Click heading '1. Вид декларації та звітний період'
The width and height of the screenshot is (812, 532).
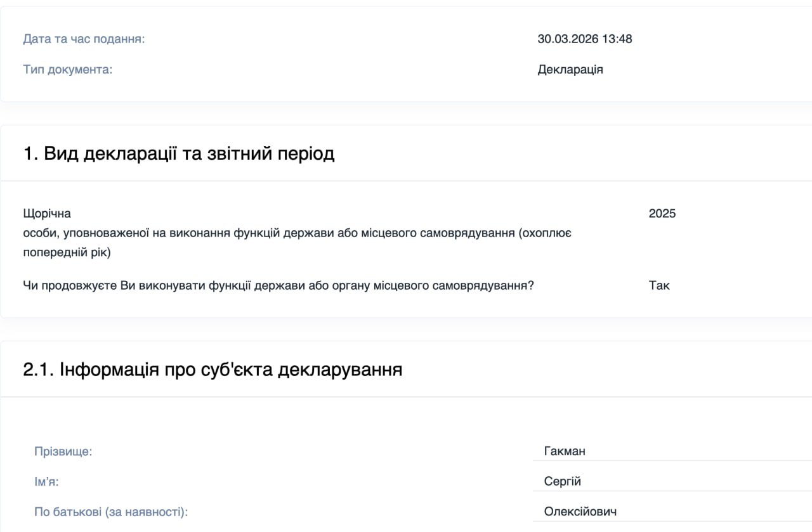(179, 153)
